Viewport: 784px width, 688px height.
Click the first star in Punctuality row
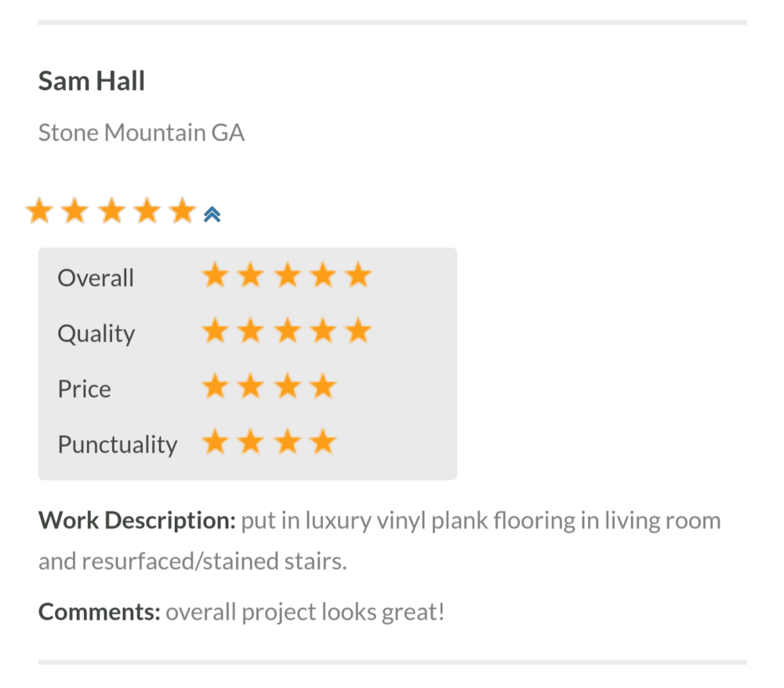[214, 443]
